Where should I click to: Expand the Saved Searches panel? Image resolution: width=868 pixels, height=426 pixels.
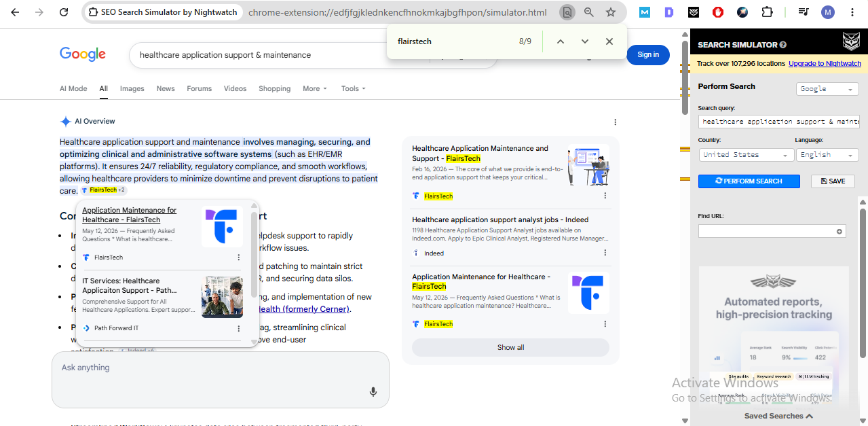tap(778, 416)
